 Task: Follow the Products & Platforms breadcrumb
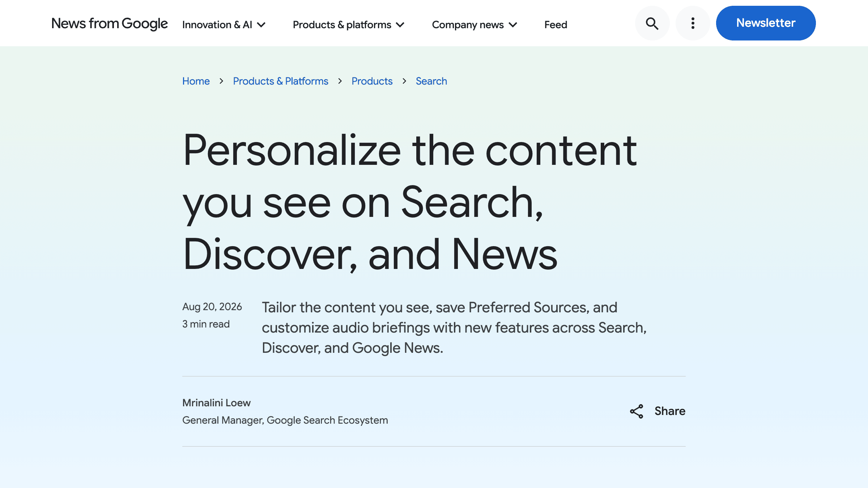click(x=280, y=81)
